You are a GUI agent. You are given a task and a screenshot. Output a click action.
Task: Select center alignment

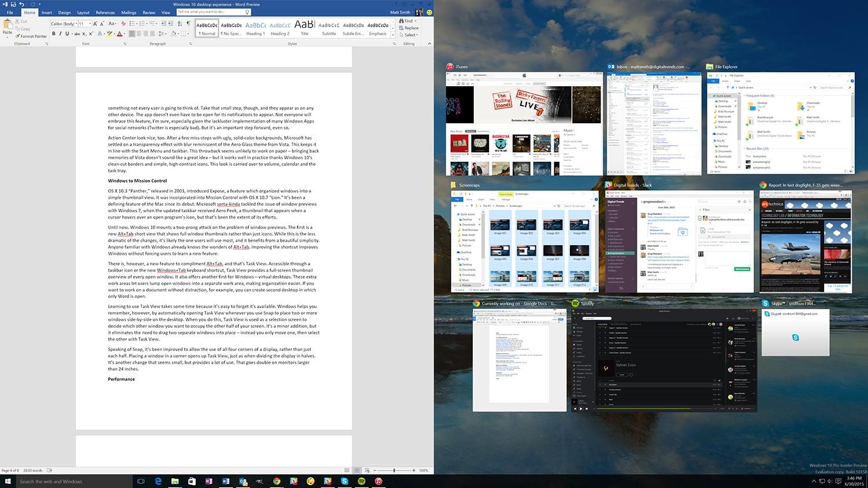click(x=139, y=34)
